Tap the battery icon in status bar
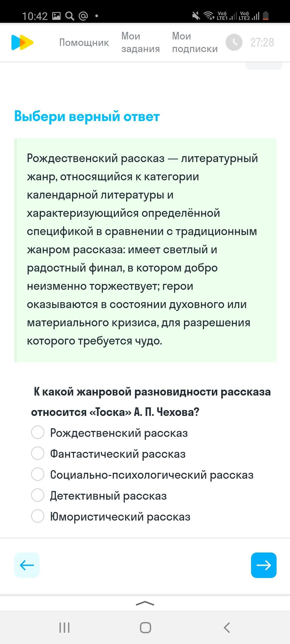 point(265,16)
